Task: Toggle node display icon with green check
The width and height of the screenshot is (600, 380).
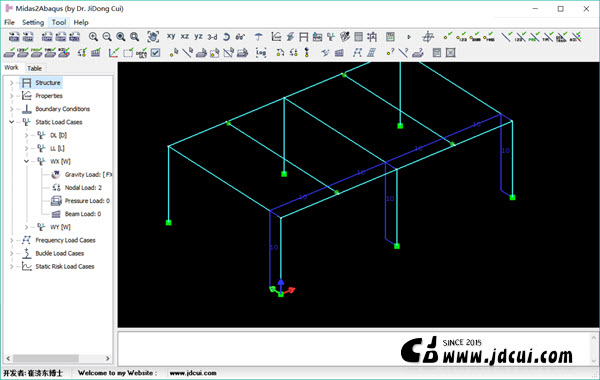Action: tap(448, 37)
